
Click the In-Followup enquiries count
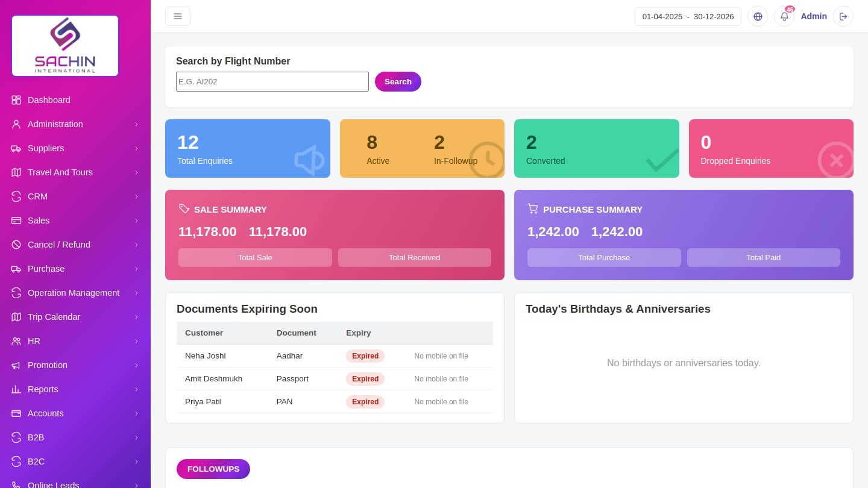439,142
